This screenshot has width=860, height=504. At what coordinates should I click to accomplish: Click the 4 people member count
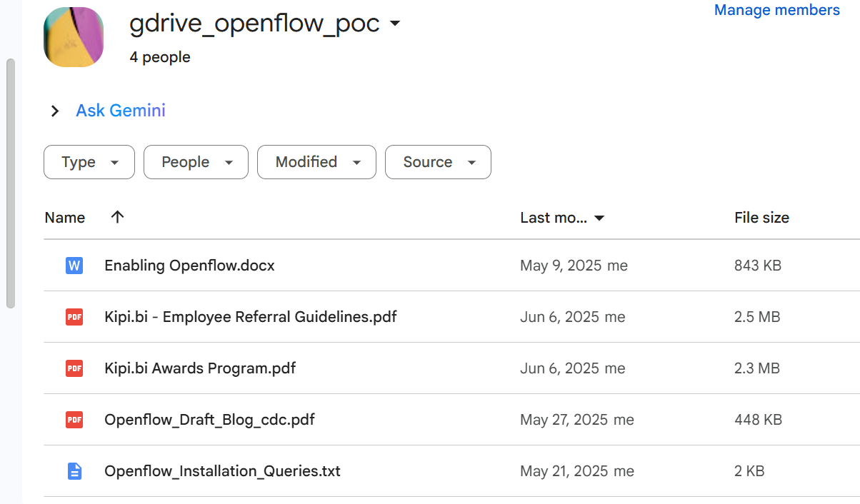160,57
